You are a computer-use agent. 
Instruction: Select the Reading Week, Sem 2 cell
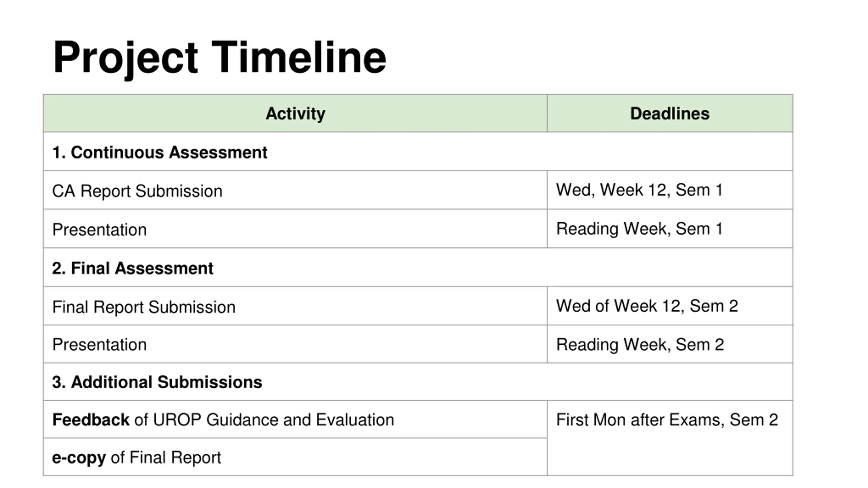click(x=670, y=344)
